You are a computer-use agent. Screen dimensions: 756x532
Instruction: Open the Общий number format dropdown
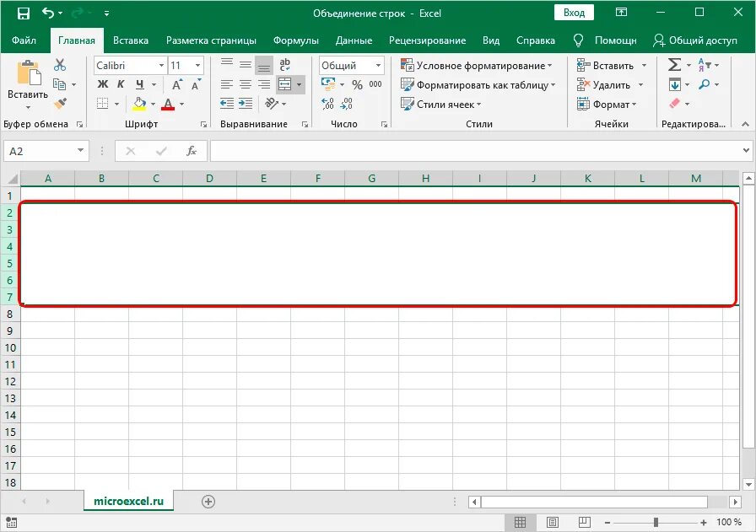(379, 65)
